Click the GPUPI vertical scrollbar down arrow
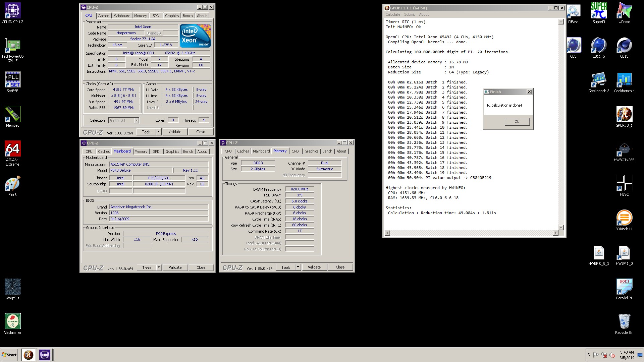Viewport: 644px width, 362px height. point(561,228)
